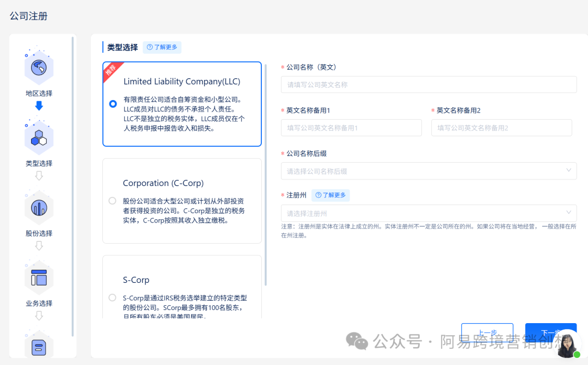Open the 注册州 dropdown list
The height and width of the screenshot is (365, 588).
point(428,213)
